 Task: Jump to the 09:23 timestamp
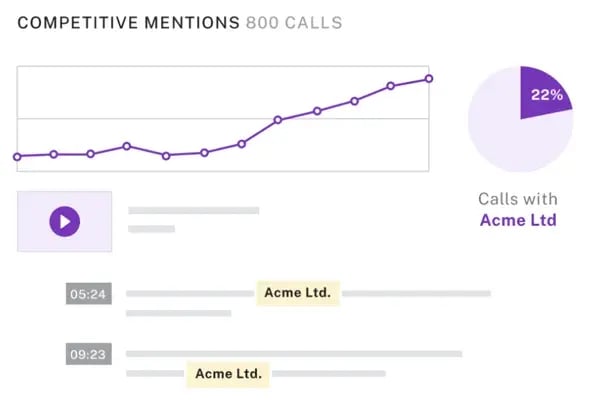click(88, 354)
